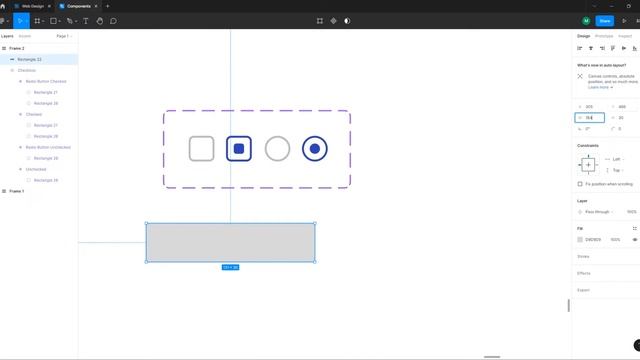Enable Fix position when scrolling checkbox
This screenshot has height=360, width=640.
[x=580, y=184]
